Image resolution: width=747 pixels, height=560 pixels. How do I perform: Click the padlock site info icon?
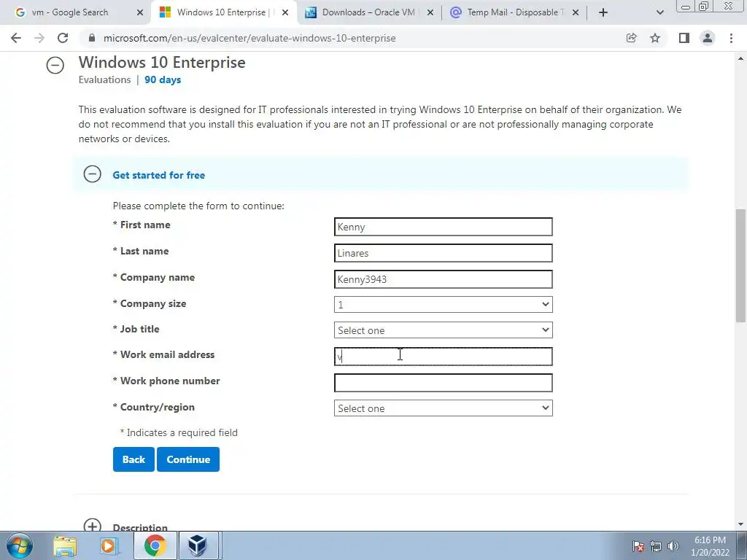pyautogui.click(x=92, y=38)
